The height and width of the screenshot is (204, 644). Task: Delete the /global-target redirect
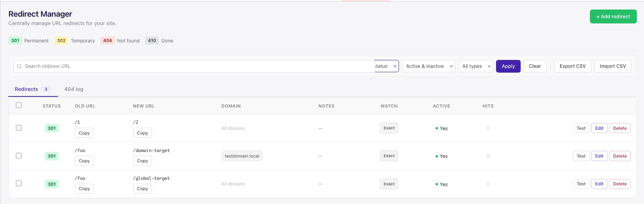[x=620, y=184]
